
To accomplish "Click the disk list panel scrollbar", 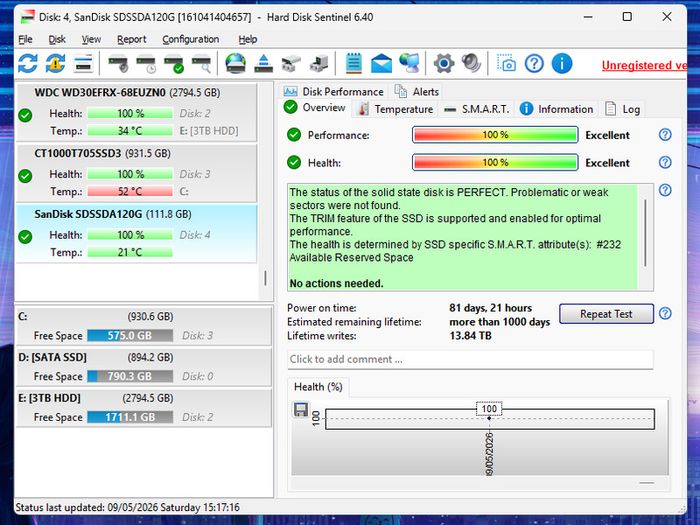I will tap(265, 278).
